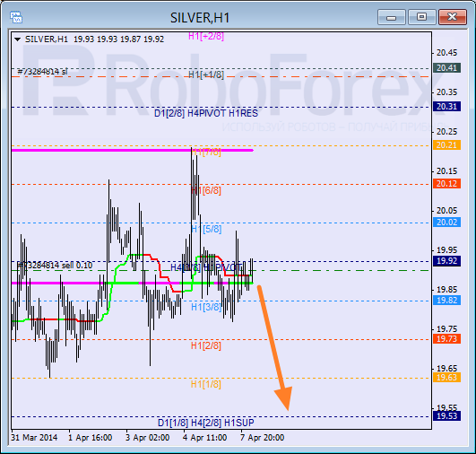Click the 20.02 blue price tag
This screenshot has width=476, height=454.
point(446,223)
